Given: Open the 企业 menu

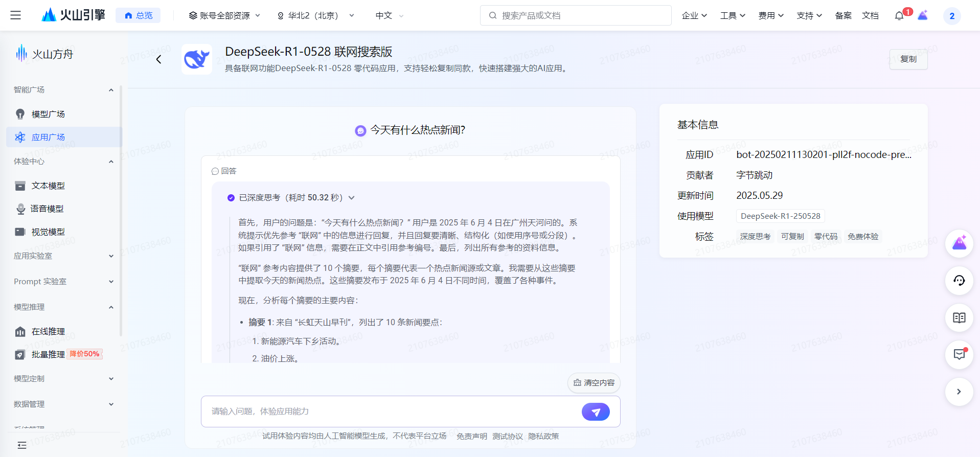Looking at the screenshot, I should tap(694, 15).
